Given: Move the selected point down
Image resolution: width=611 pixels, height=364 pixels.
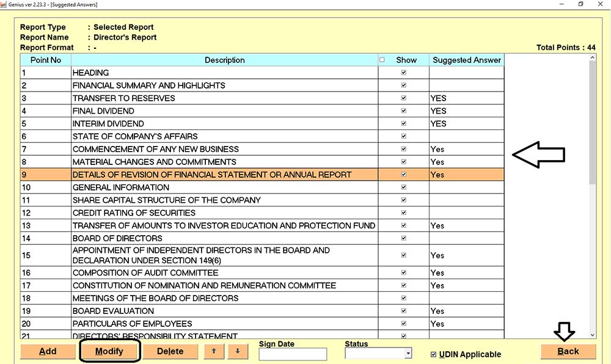Looking at the screenshot, I should (238, 351).
